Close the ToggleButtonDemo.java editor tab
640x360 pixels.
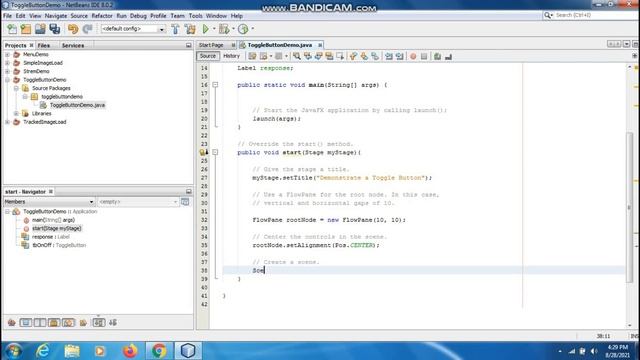(x=320, y=45)
